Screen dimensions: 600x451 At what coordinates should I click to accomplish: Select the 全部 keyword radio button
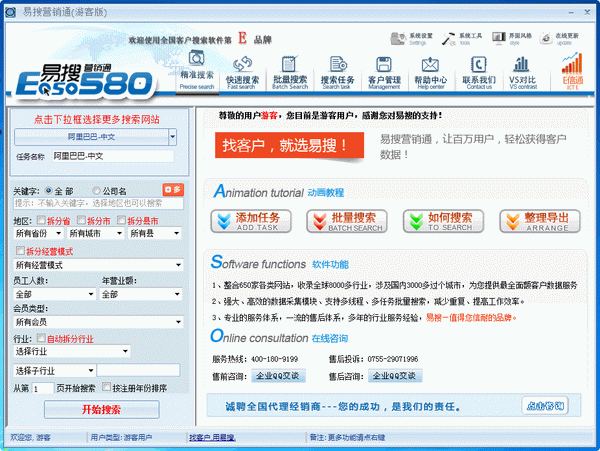point(49,190)
